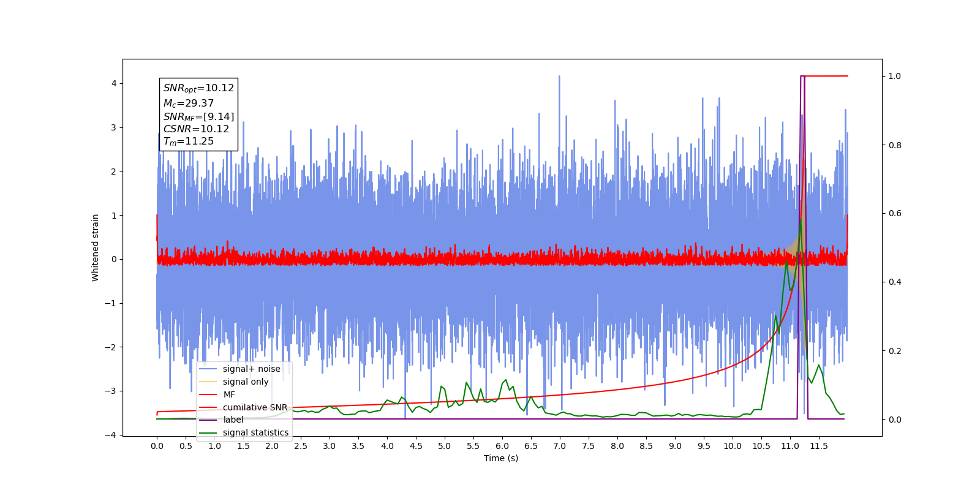Click the 'Time (s)' x-axis label
This screenshot has width=980, height=490.
(x=501, y=458)
